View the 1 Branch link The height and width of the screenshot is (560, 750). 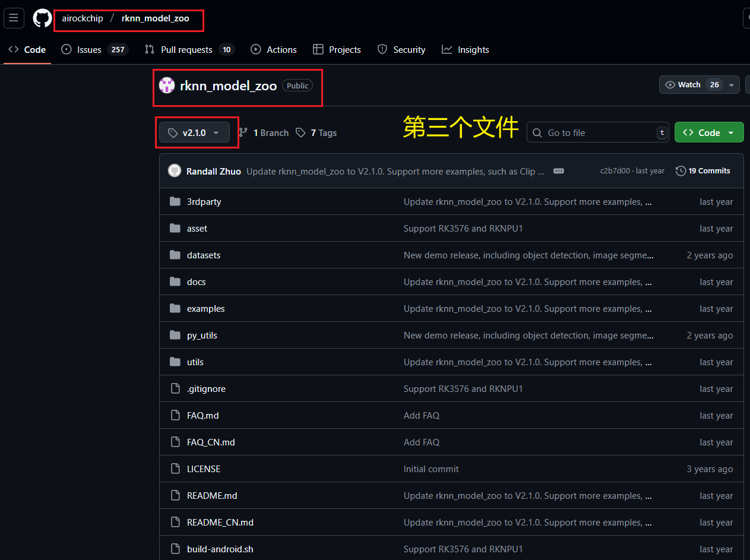pos(264,133)
